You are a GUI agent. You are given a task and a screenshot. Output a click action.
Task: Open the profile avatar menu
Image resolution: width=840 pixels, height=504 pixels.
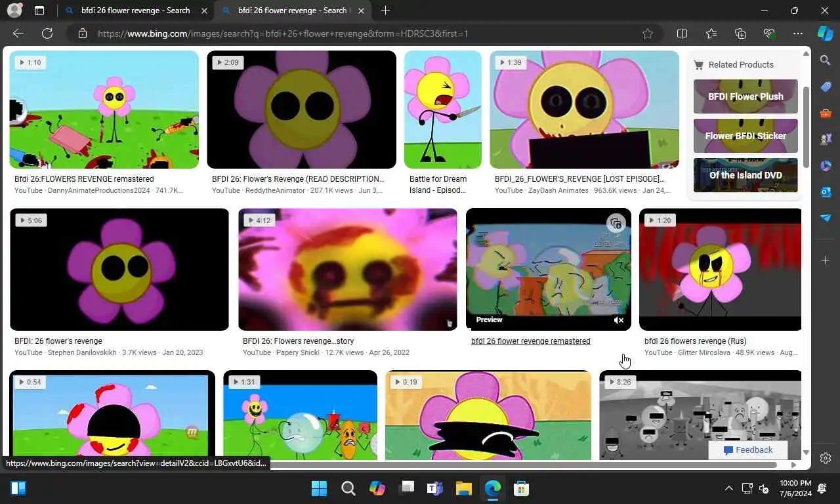[14, 10]
